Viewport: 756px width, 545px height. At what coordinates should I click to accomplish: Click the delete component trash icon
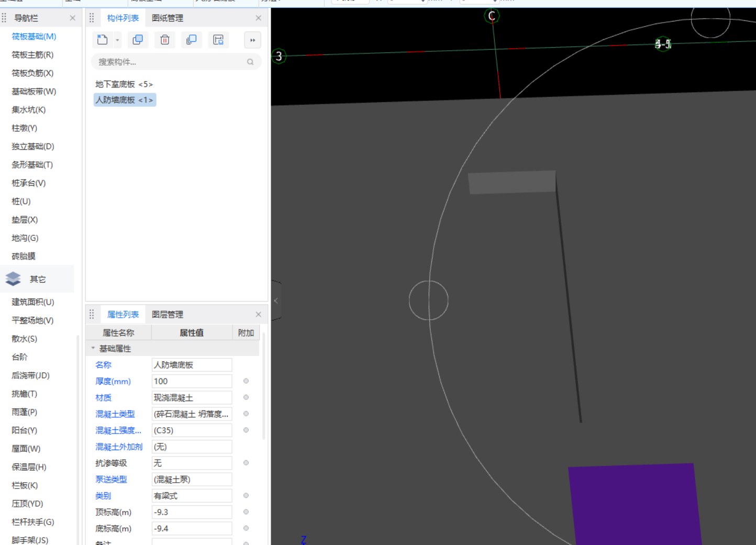[165, 40]
